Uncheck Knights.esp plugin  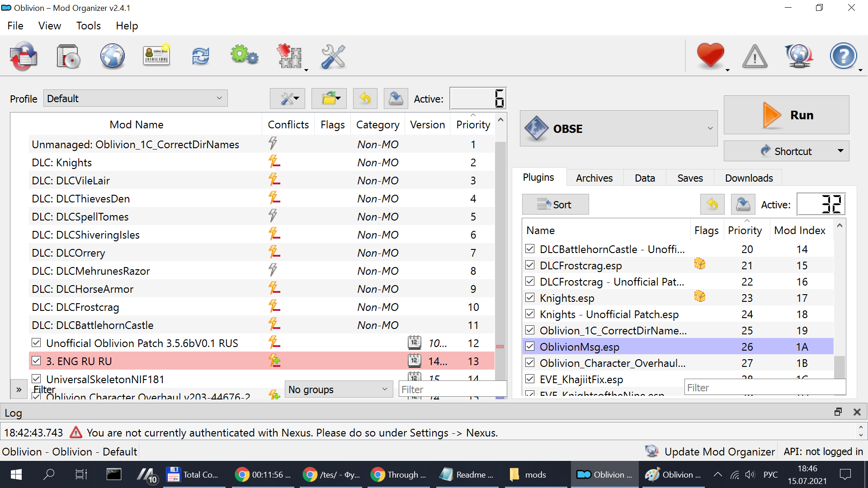[530, 298]
